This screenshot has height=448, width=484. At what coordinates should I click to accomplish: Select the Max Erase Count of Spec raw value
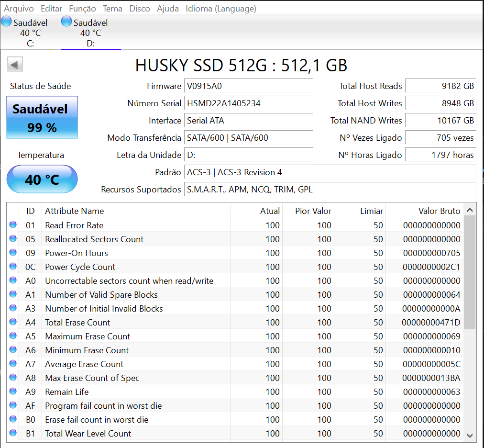[431, 378]
